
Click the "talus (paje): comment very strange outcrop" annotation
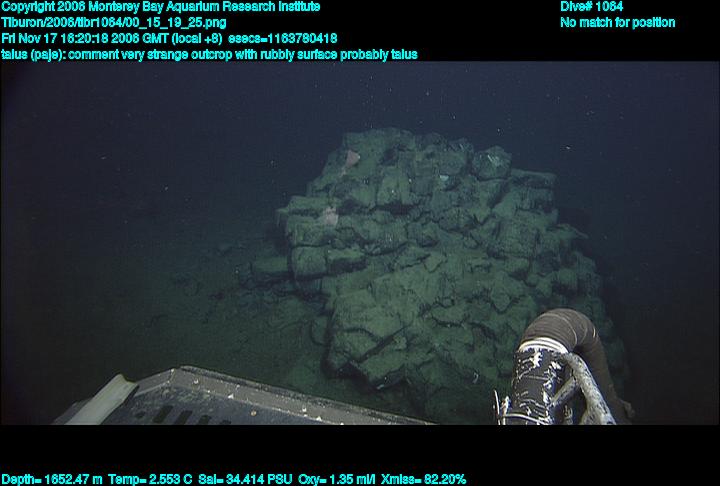point(117,54)
